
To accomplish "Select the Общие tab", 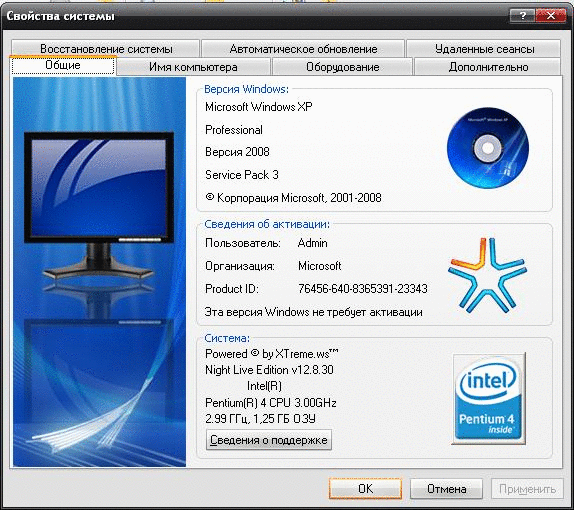I will pyautogui.click(x=63, y=66).
